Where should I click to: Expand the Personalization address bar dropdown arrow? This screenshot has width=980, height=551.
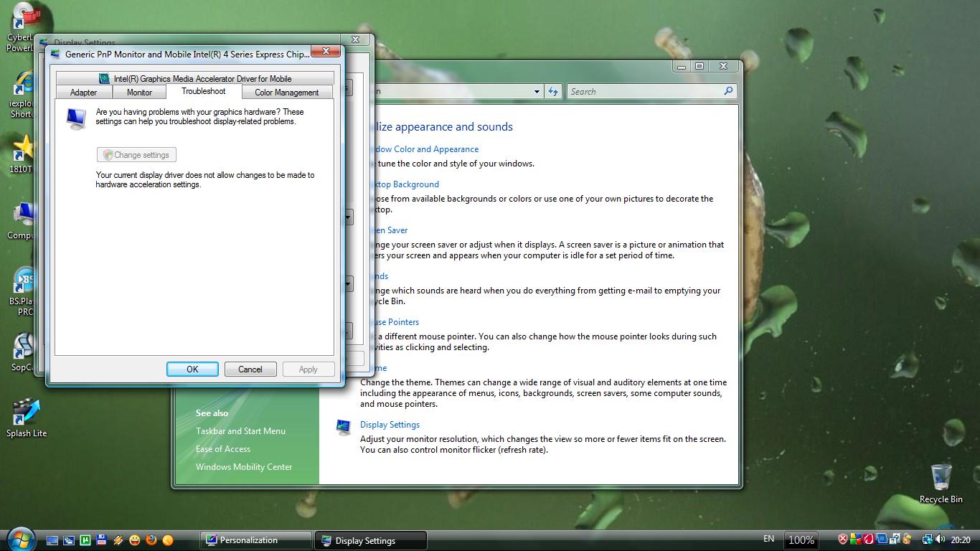coord(537,91)
